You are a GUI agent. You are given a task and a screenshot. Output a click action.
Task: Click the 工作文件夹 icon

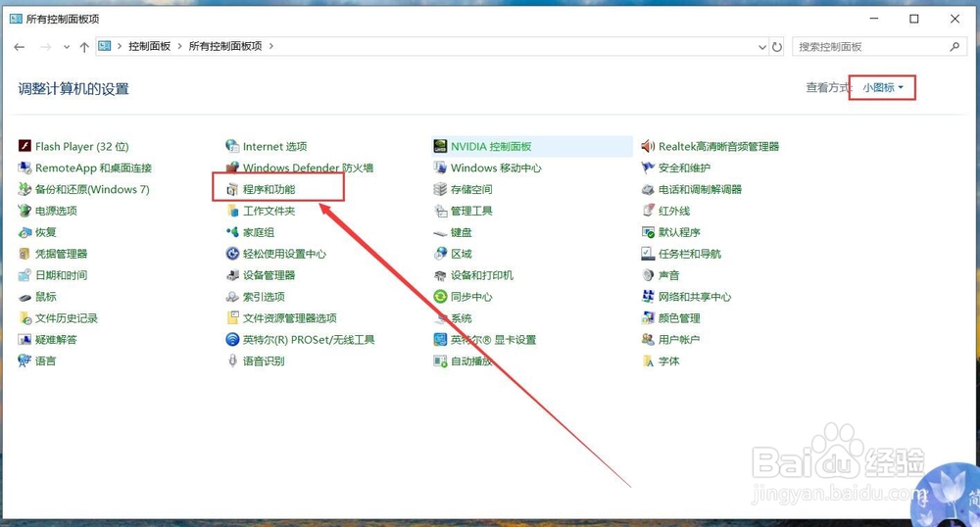tap(232, 211)
